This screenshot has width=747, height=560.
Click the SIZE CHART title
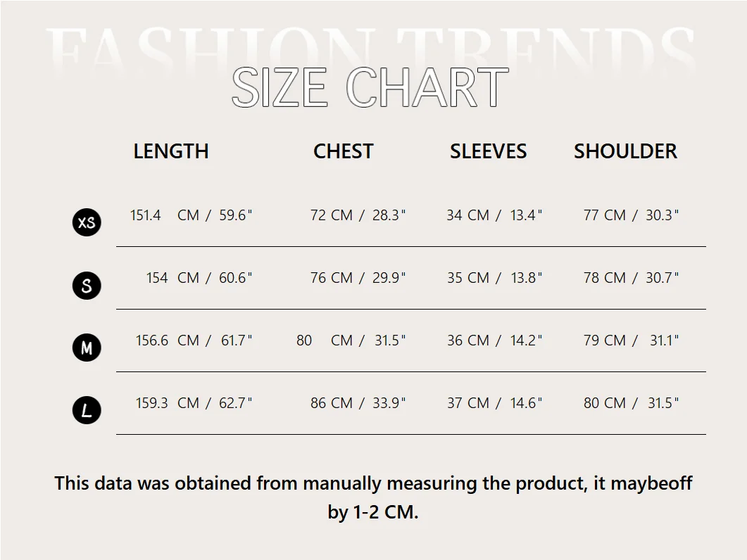click(x=370, y=87)
